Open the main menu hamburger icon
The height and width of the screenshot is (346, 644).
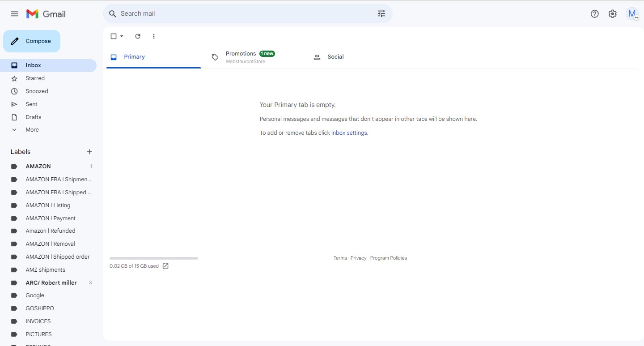(15, 14)
